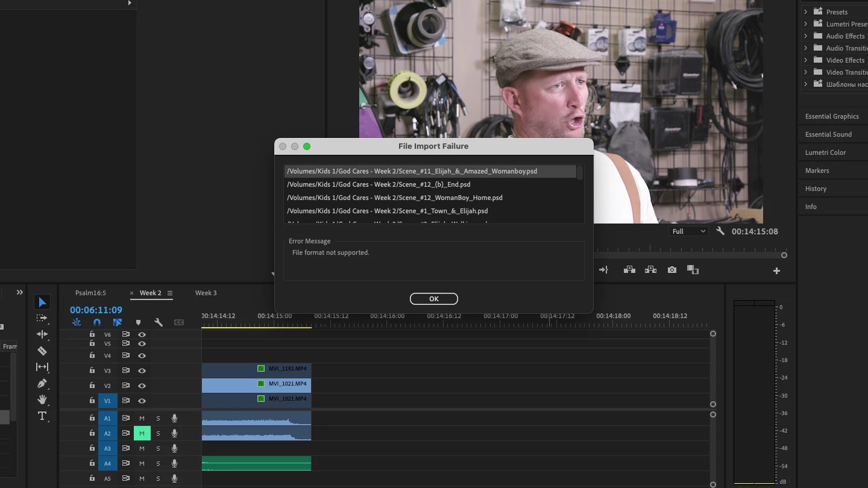This screenshot has height=488, width=868.
Task: Hide video track V1 output
Action: [142, 401]
